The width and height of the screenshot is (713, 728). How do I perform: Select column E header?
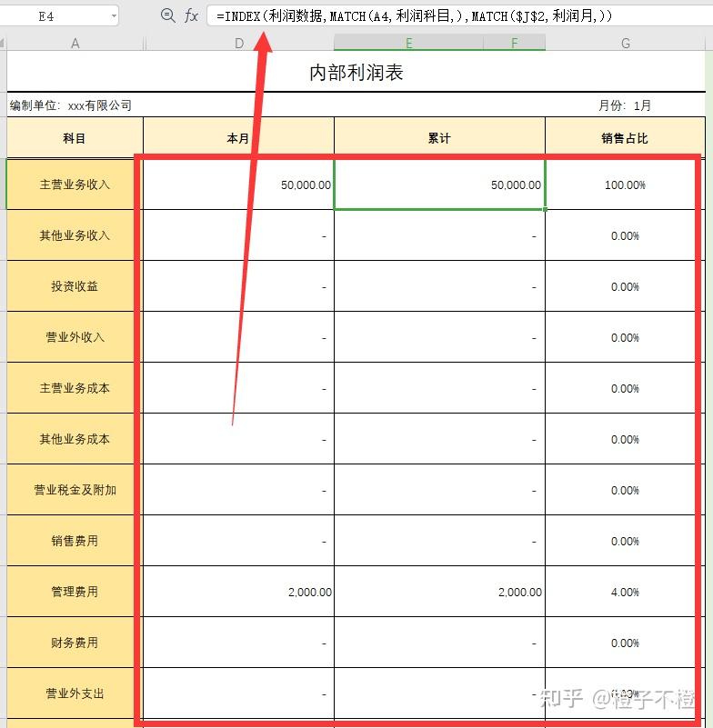point(408,44)
